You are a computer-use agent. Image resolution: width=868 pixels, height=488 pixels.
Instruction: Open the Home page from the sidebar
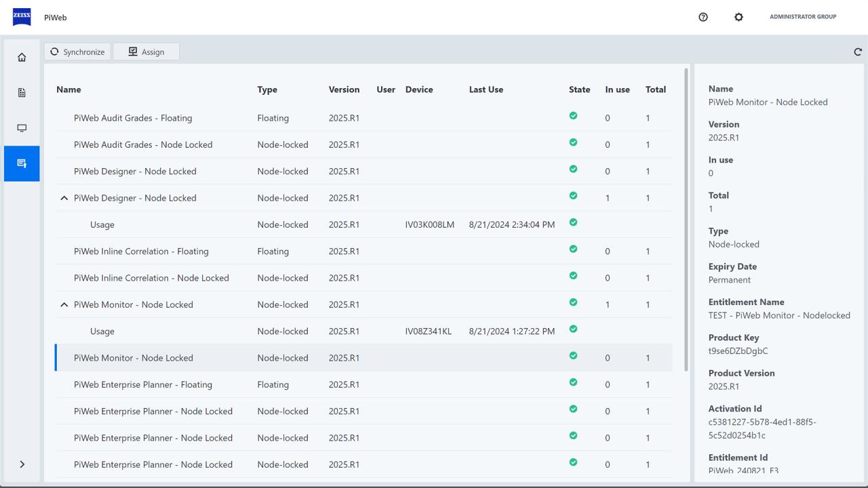click(x=22, y=58)
